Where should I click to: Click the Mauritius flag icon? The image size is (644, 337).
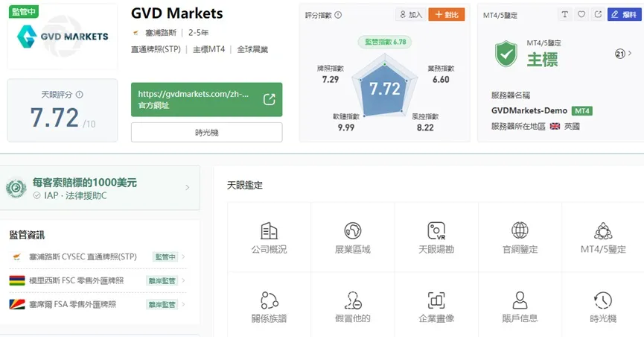pyautogui.click(x=17, y=280)
